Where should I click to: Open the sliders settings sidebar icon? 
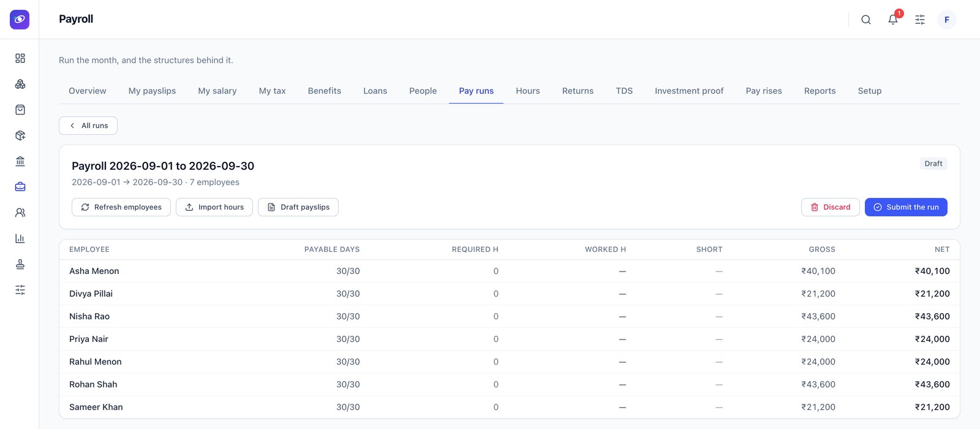(x=20, y=290)
